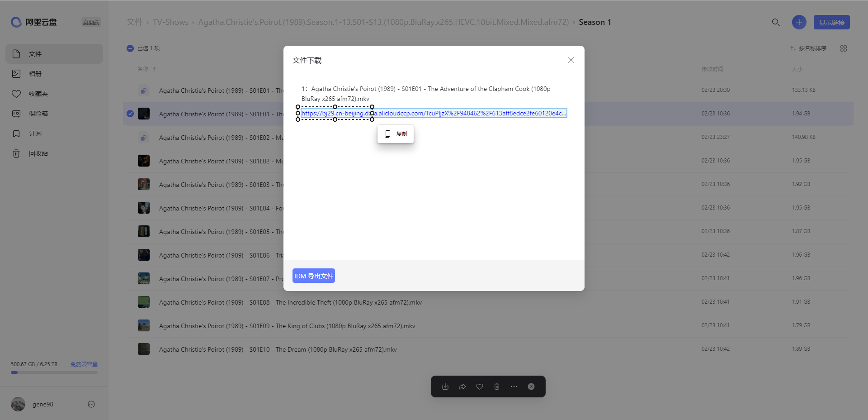Image resolution: width=868 pixels, height=420 pixels.
Task: Click the 1.79 GB size value
Action: coord(801,325)
